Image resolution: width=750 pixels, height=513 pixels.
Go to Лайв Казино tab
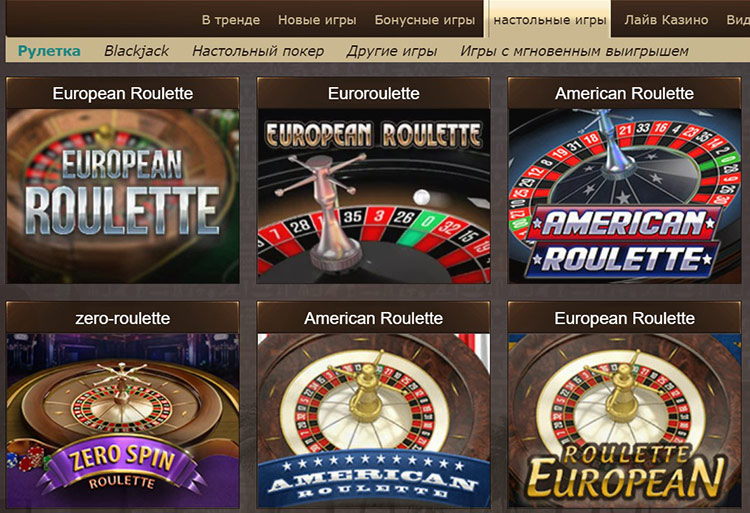click(666, 20)
